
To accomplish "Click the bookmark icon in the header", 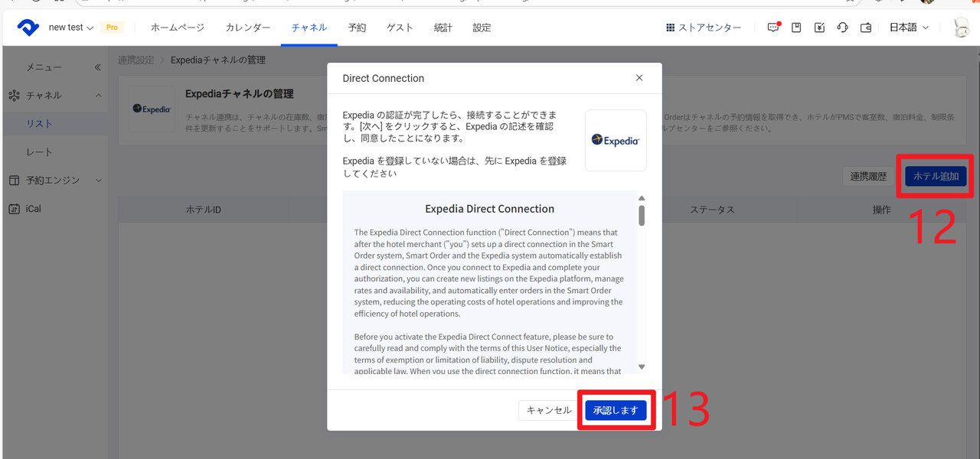I will 796,28.
